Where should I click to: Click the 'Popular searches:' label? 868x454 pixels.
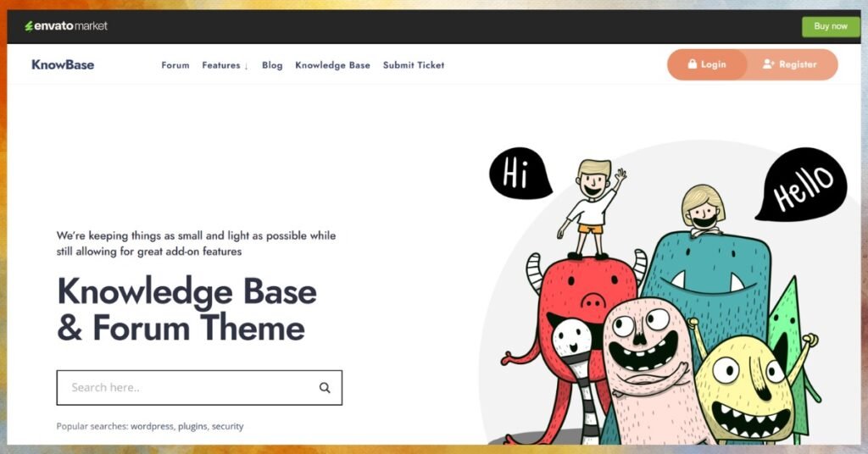pos(92,426)
